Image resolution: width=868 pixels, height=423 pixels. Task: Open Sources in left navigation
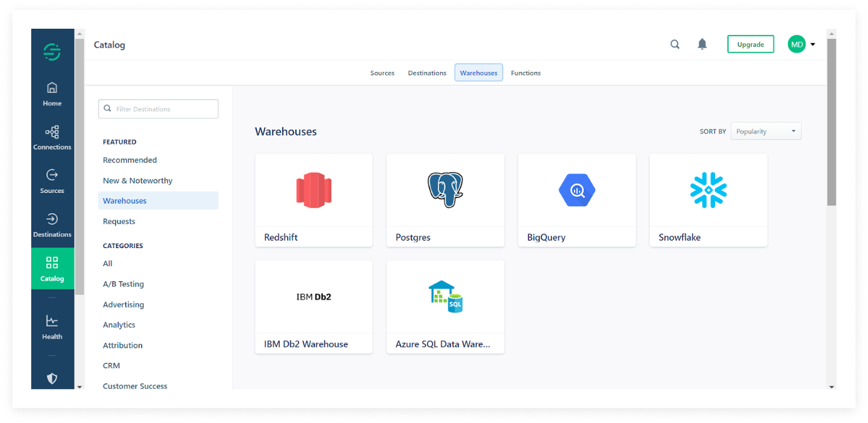tap(52, 182)
